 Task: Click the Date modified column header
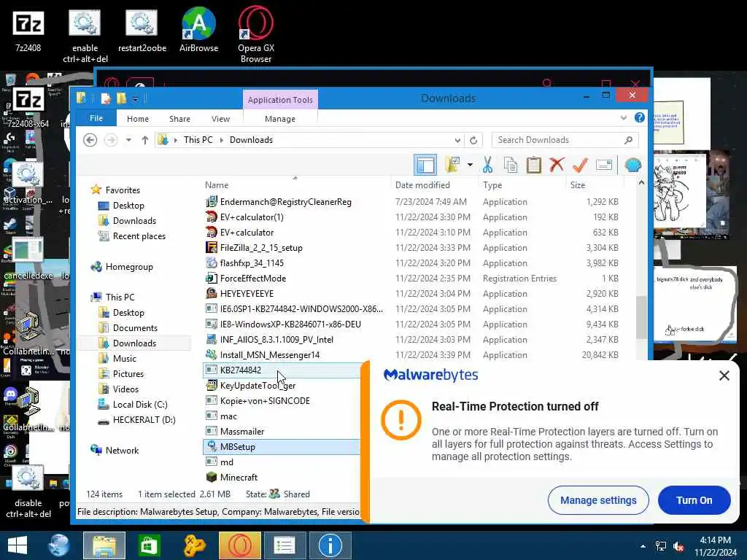[422, 184]
